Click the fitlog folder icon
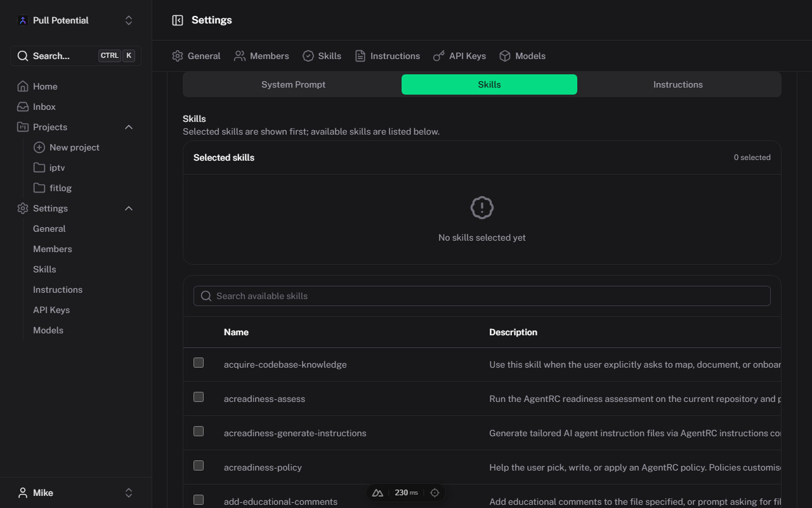This screenshot has height=508, width=812. (39, 188)
